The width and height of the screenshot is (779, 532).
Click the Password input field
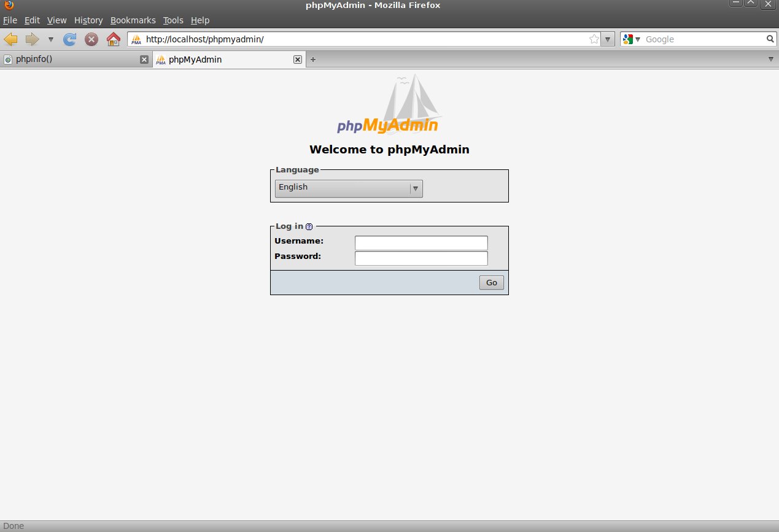pos(421,258)
